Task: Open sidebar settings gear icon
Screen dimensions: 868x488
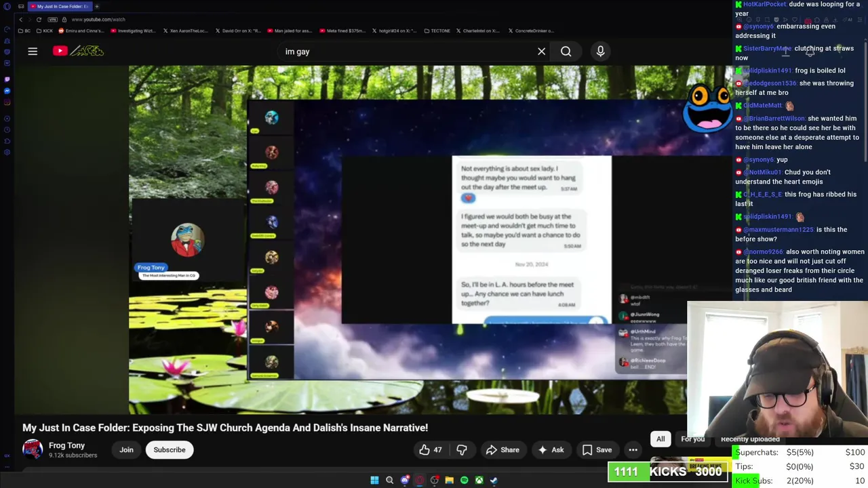Action: tap(7, 152)
